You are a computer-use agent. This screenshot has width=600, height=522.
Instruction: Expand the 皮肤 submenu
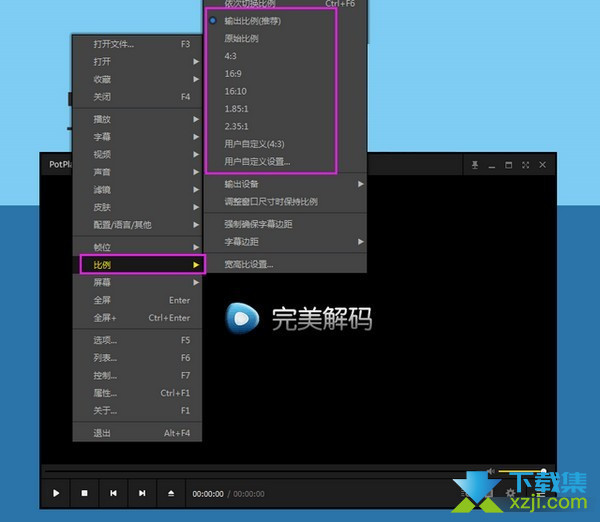[x=137, y=207]
